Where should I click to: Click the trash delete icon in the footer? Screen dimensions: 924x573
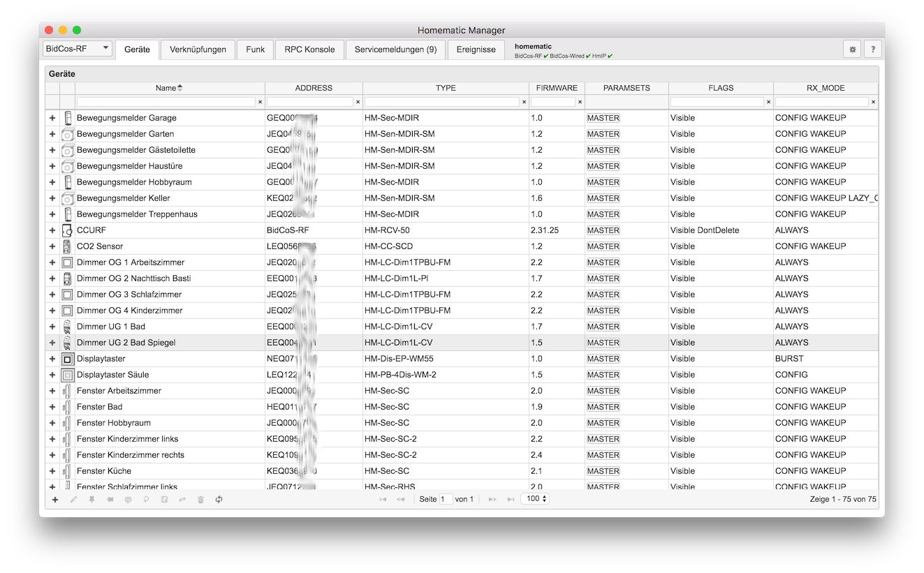pyautogui.click(x=200, y=499)
